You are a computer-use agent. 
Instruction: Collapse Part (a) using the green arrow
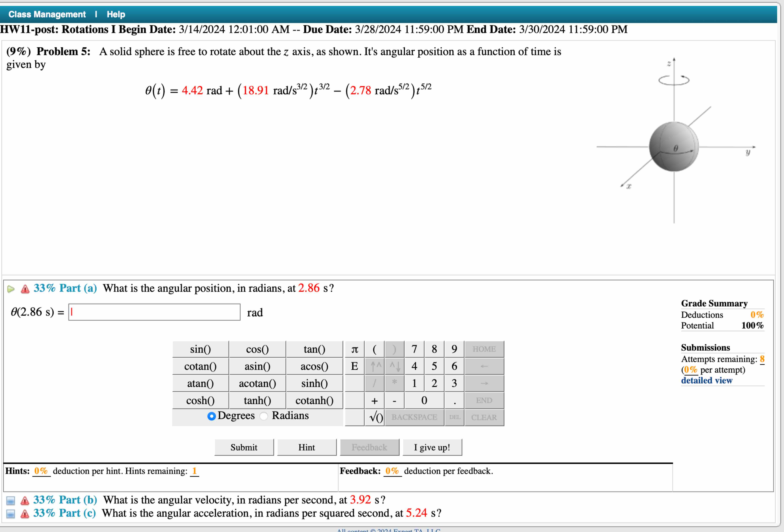coord(11,288)
